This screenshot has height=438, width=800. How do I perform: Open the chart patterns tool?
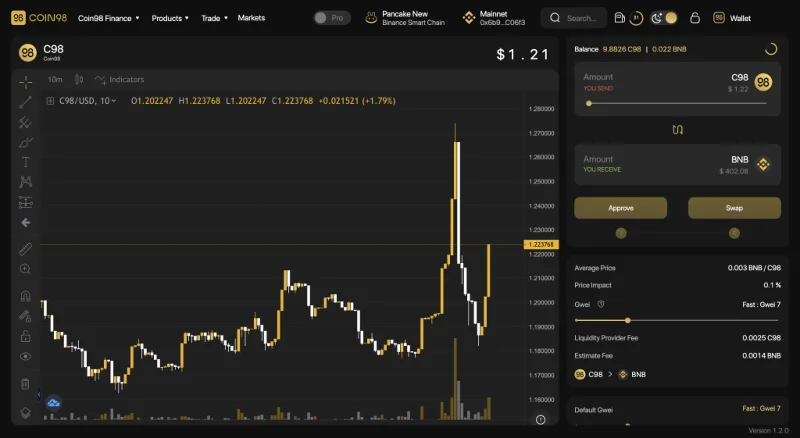[26, 182]
